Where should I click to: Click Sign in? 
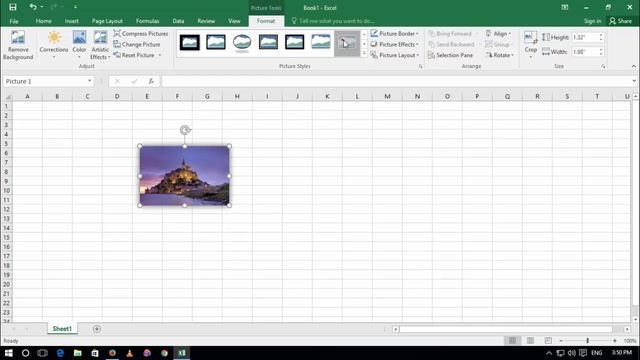point(592,21)
